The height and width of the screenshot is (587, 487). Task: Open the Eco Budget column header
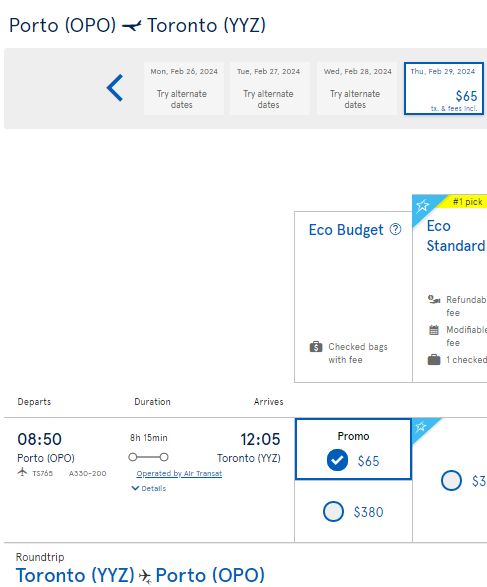(x=346, y=229)
